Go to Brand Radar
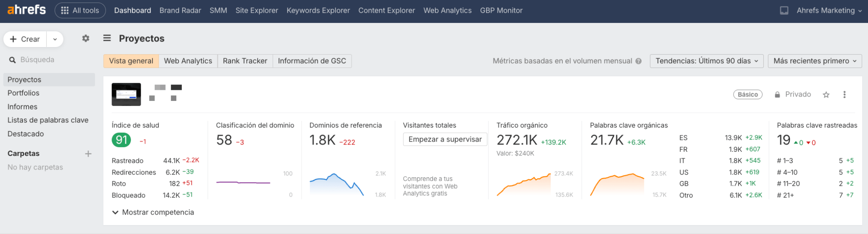The width and height of the screenshot is (868, 234). (x=180, y=11)
